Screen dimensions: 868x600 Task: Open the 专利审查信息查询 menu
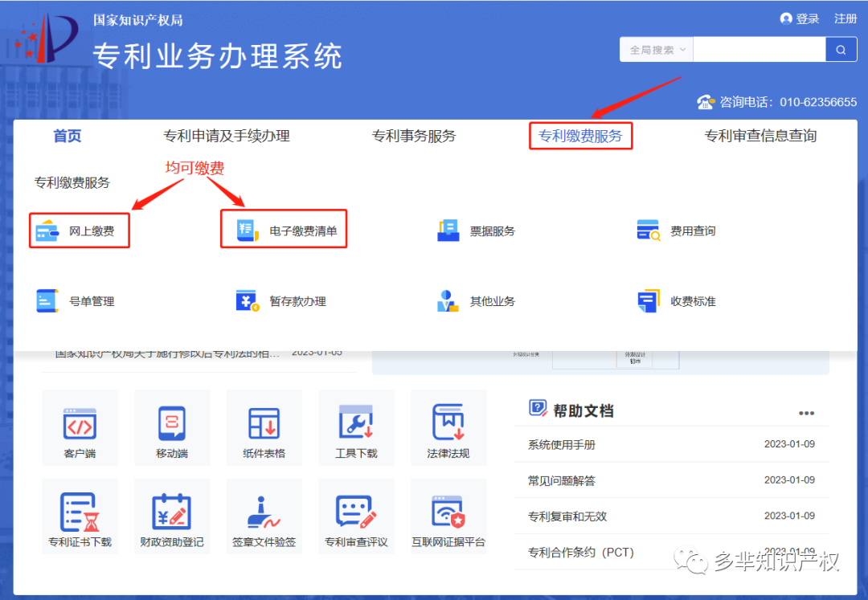(760, 136)
